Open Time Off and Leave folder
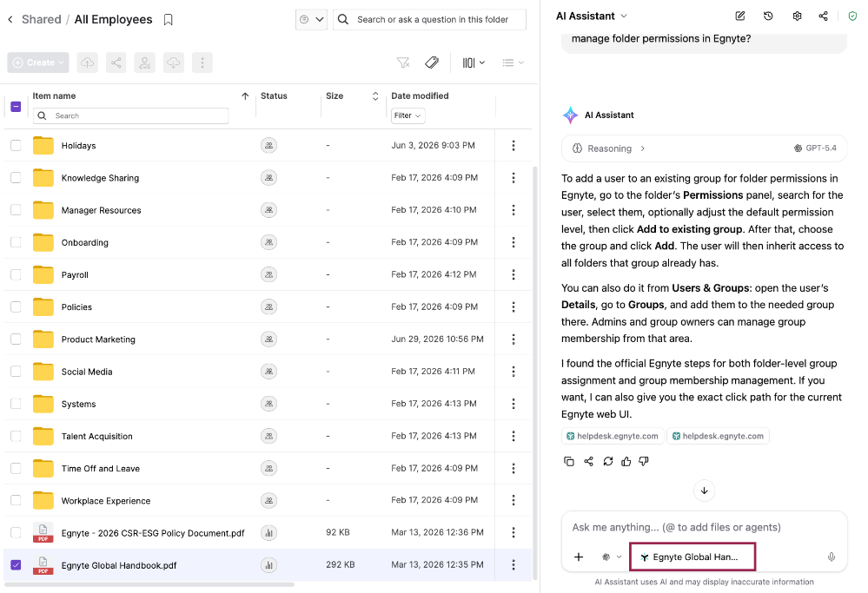The width and height of the screenshot is (868, 593). pyautogui.click(x=100, y=469)
